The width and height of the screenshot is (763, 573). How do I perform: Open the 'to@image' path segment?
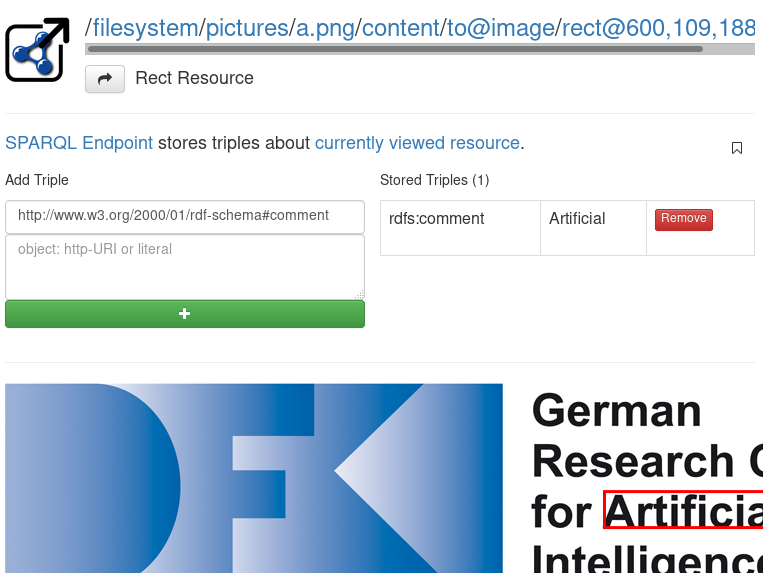pyautogui.click(x=501, y=28)
